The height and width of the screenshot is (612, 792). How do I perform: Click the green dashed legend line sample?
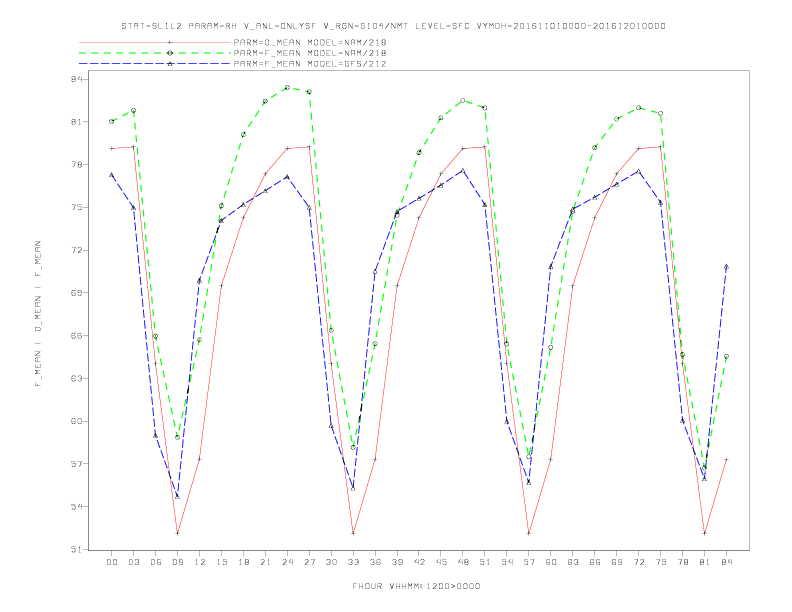click(x=155, y=53)
